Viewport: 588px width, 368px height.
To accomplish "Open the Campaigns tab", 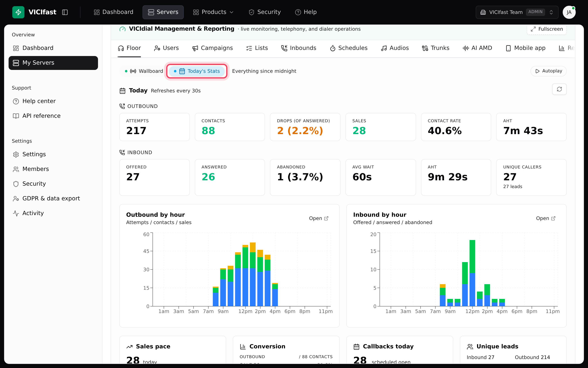I will click(212, 48).
